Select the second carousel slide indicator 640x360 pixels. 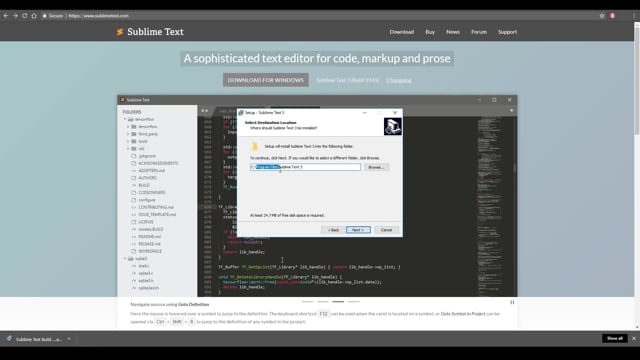point(322,302)
